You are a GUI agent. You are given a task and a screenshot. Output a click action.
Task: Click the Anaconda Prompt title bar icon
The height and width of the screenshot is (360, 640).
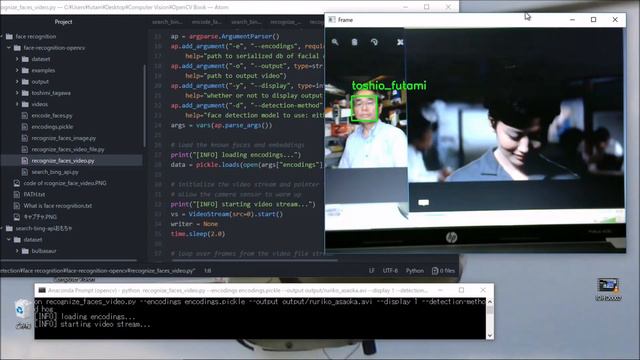point(42,290)
